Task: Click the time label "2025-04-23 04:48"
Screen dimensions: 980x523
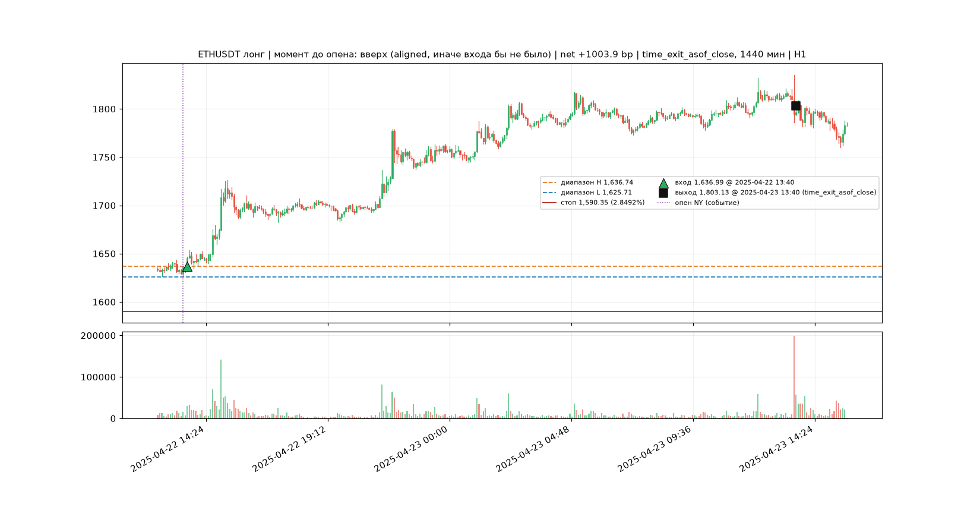Action: pyautogui.click(x=533, y=449)
